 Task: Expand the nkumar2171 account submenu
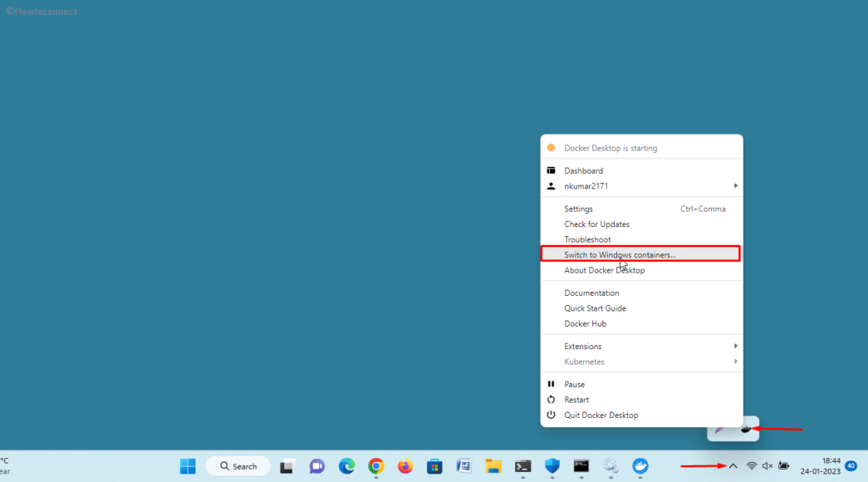(641, 186)
